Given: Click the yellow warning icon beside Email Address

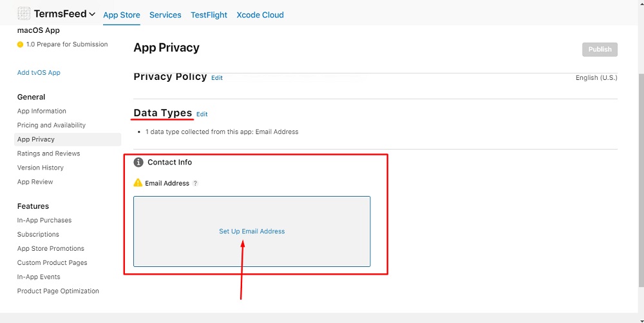Looking at the screenshot, I should point(138,182).
